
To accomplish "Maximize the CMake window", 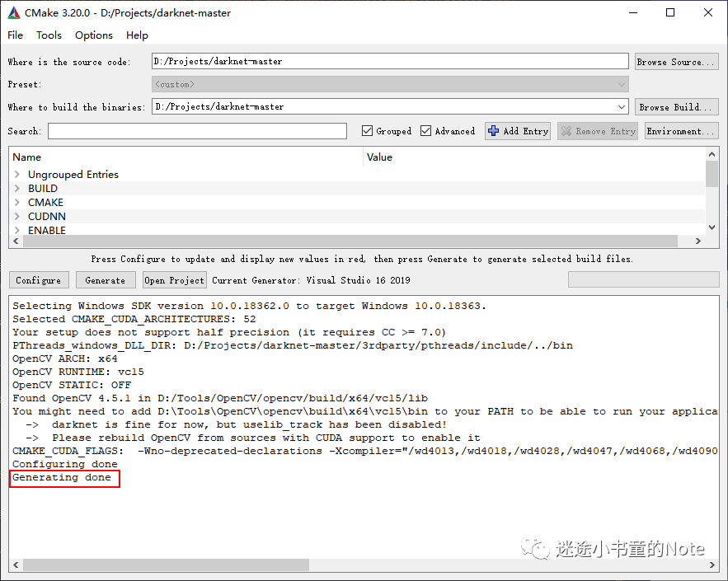I will coord(670,12).
